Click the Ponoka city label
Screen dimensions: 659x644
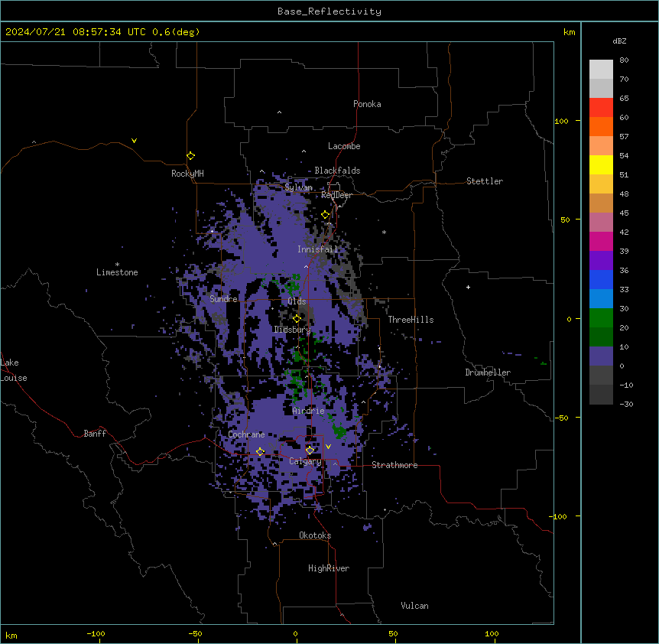(367, 104)
